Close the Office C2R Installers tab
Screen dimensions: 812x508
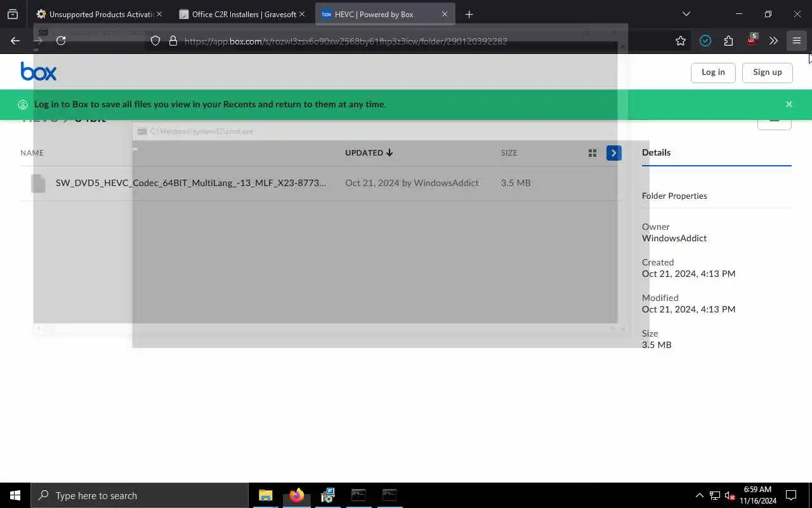pos(302,14)
